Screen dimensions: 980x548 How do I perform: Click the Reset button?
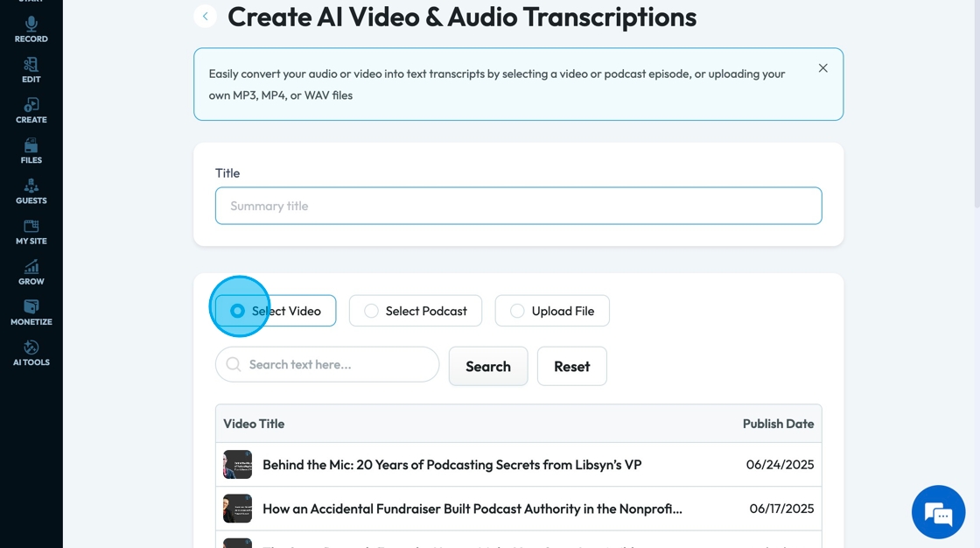pos(572,367)
